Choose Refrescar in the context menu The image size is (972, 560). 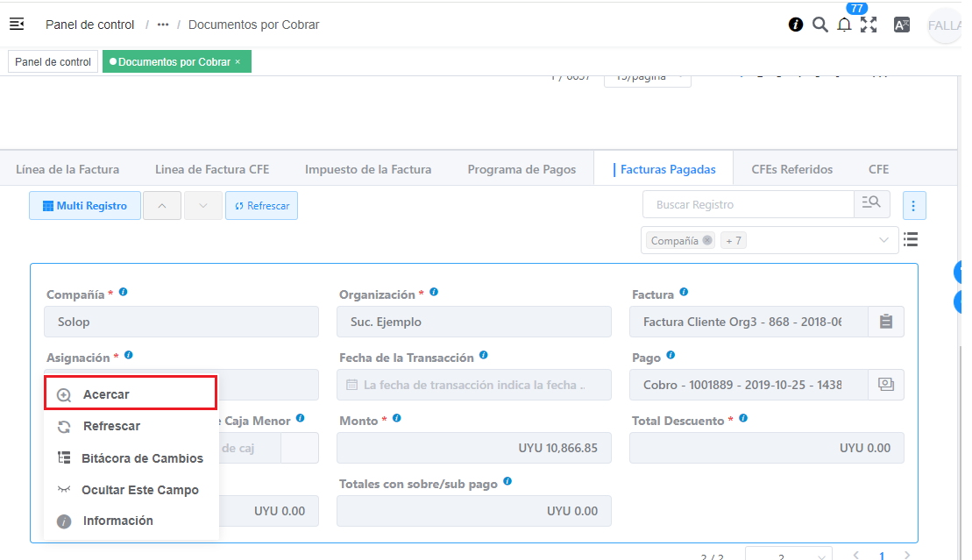point(131,426)
